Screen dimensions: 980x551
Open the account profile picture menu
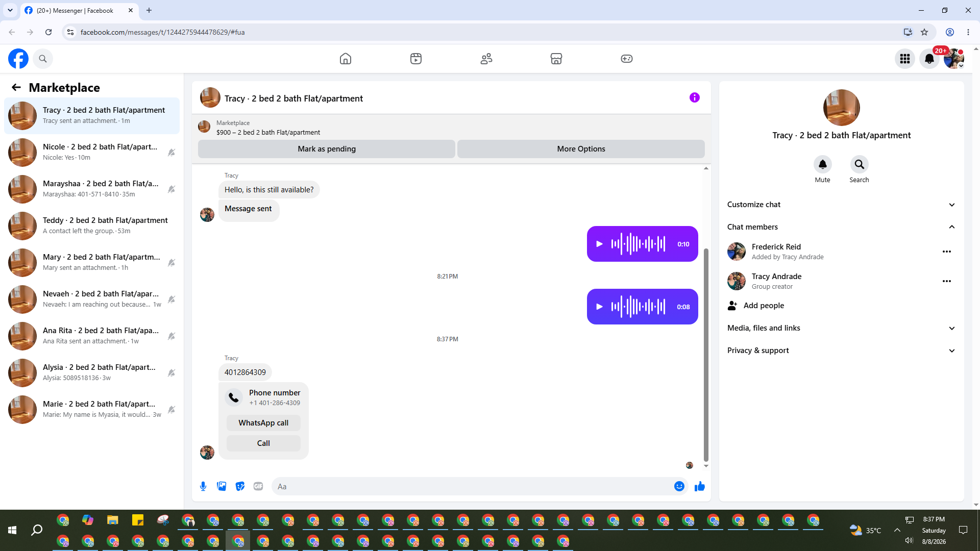click(954, 59)
